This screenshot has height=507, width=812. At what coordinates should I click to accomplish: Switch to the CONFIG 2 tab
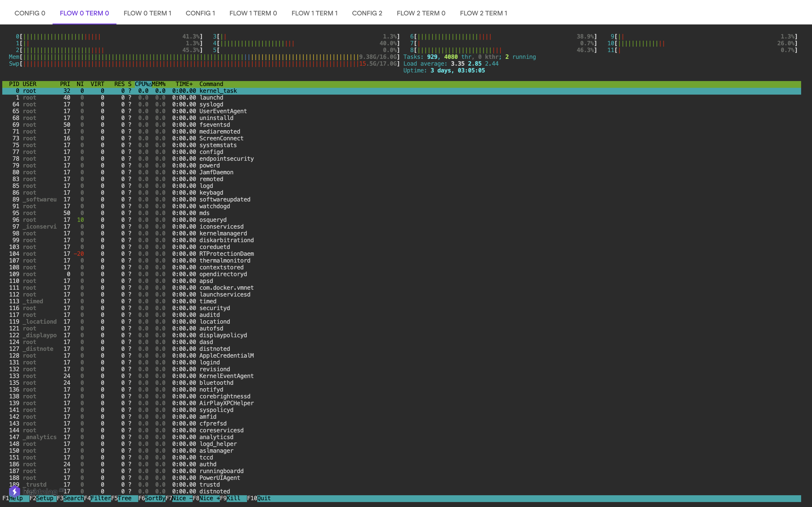pyautogui.click(x=367, y=13)
